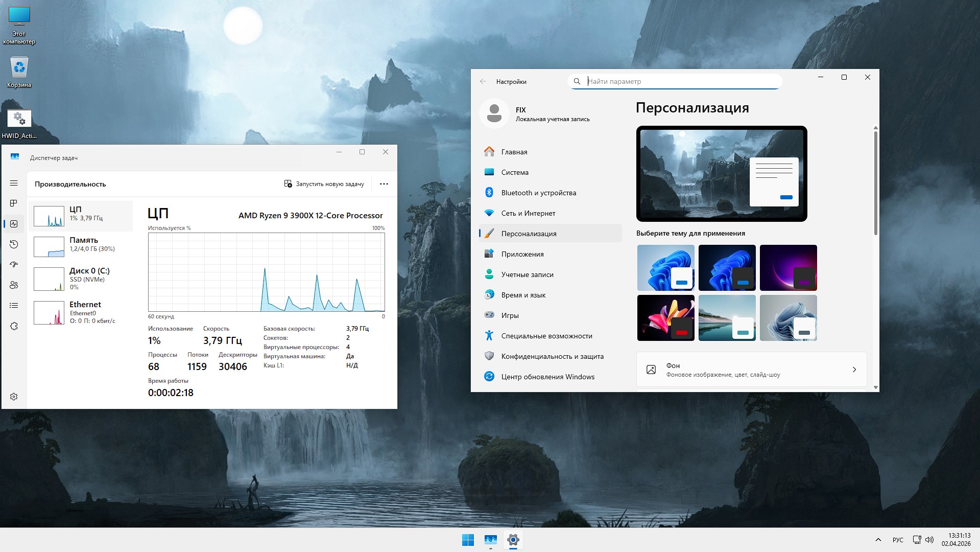Open App history icon in Task Manager sidebar
Image resolution: width=980 pixels, height=552 pixels.
[x=14, y=244]
